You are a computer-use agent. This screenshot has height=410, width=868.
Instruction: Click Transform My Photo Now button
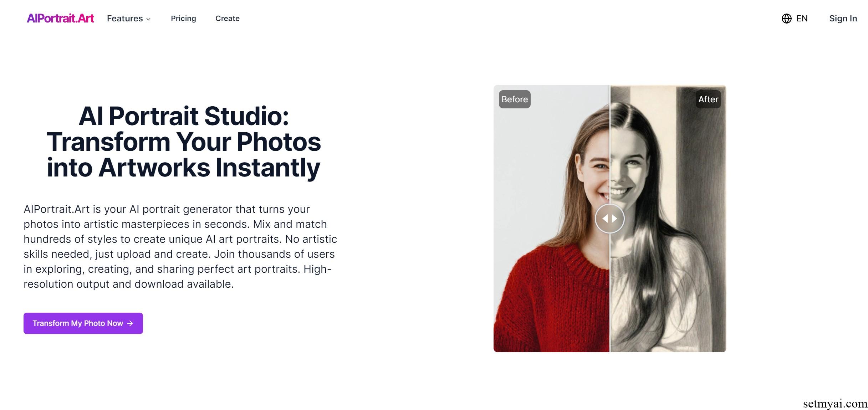[83, 323]
